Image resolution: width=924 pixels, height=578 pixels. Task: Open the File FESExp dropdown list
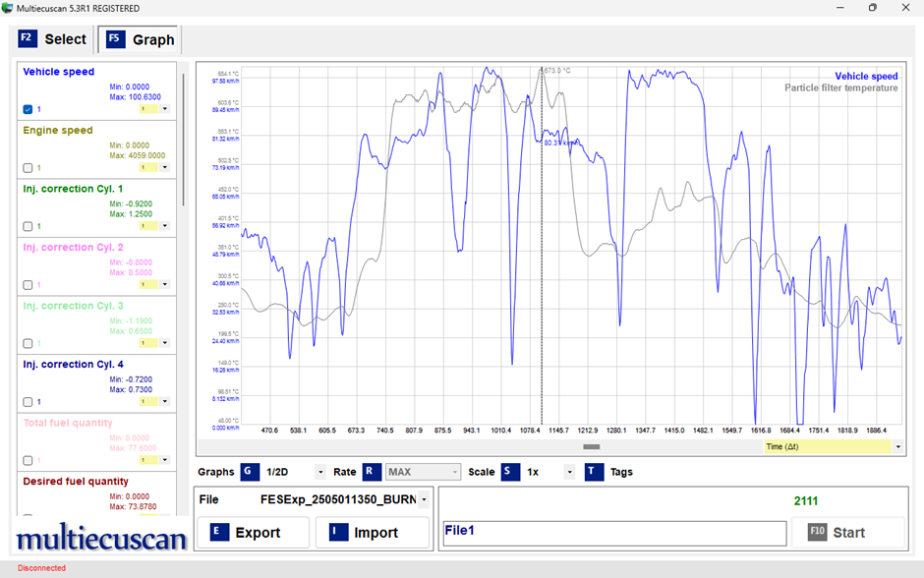point(424,499)
